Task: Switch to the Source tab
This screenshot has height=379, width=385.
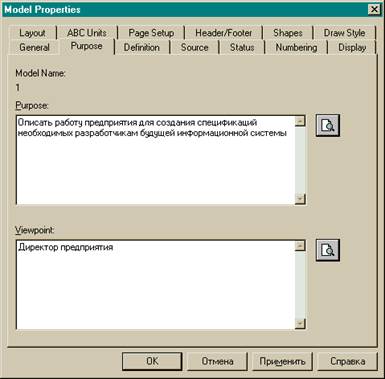Action: [x=194, y=47]
